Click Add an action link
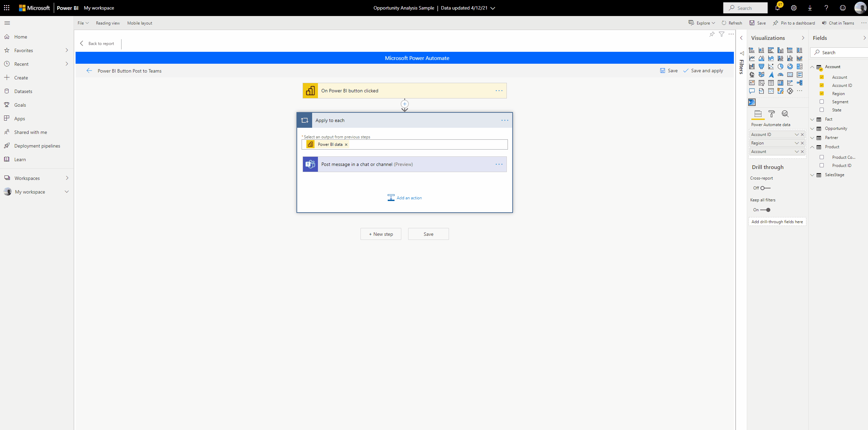This screenshot has width=868, height=430. (x=405, y=198)
